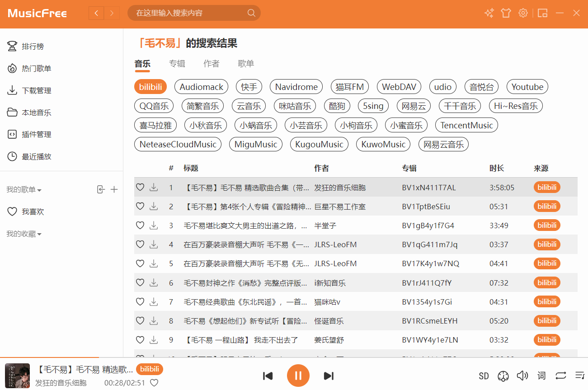Download song in row 4

coord(154,244)
